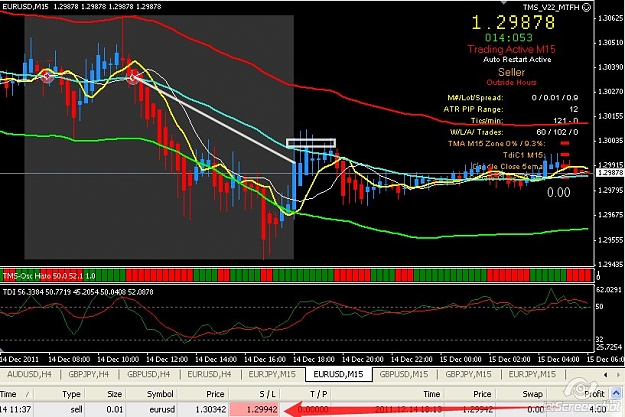The image size is (625, 417).
Task: Sort trades by the Swap column header
Action: click(532, 394)
